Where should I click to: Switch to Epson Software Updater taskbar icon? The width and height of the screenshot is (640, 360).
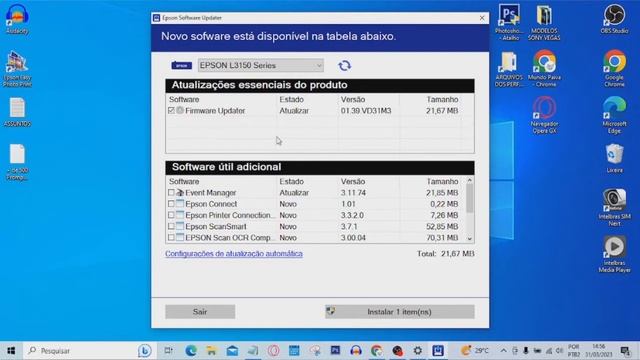pos(438,351)
